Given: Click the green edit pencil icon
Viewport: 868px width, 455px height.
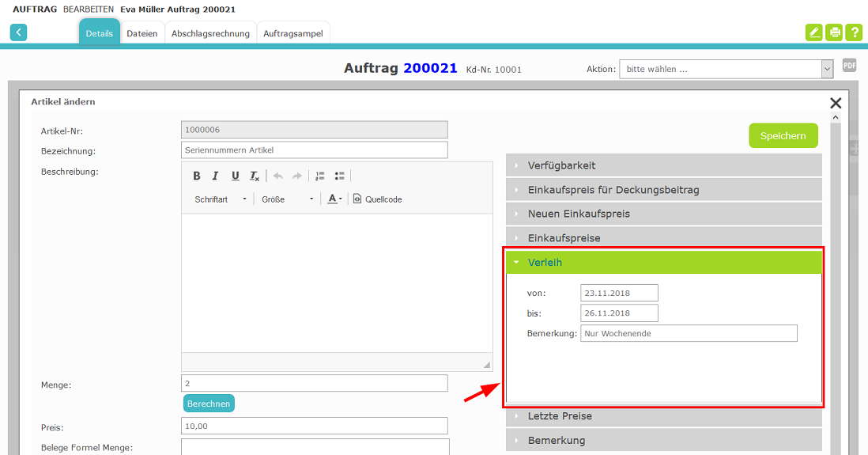Looking at the screenshot, I should pyautogui.click(x=813, y=32).
